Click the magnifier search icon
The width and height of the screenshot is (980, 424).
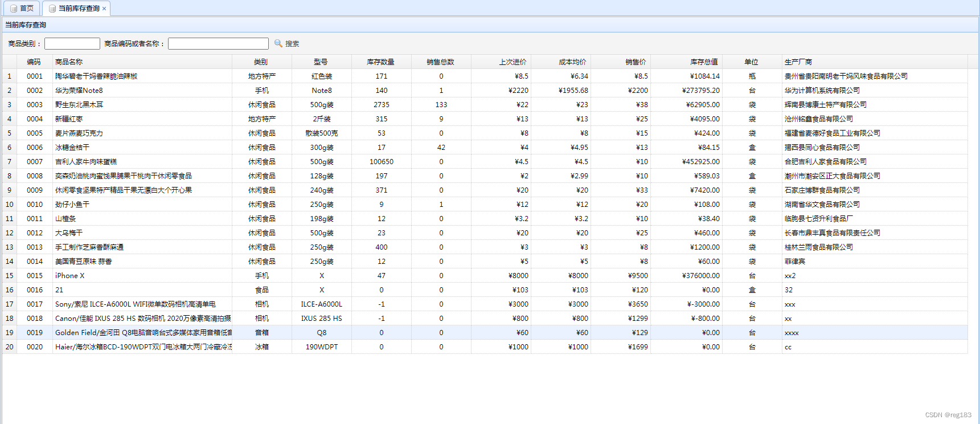(278, 43)
